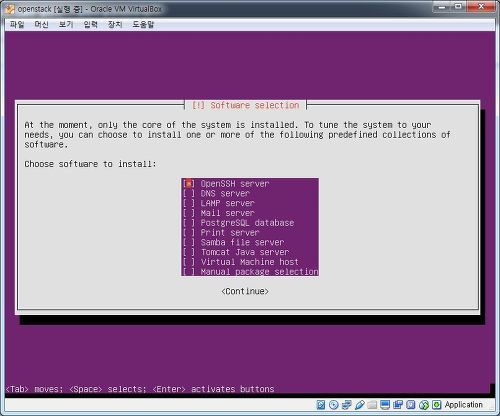Open the 보기 menu

point(66,24)
